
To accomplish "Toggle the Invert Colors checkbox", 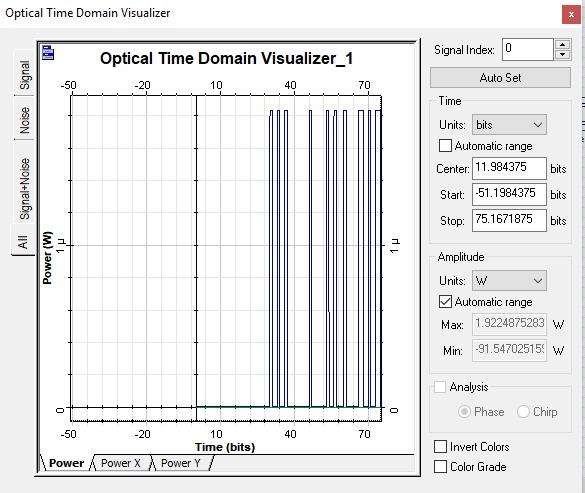I will pos(440,446).
